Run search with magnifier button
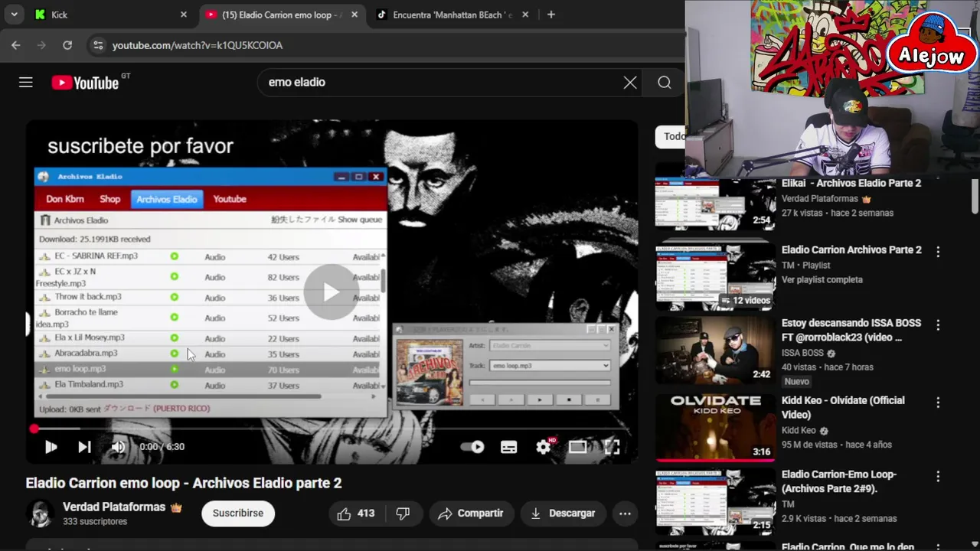The height and width of the screenshot is (551, 980). (664, 83)
